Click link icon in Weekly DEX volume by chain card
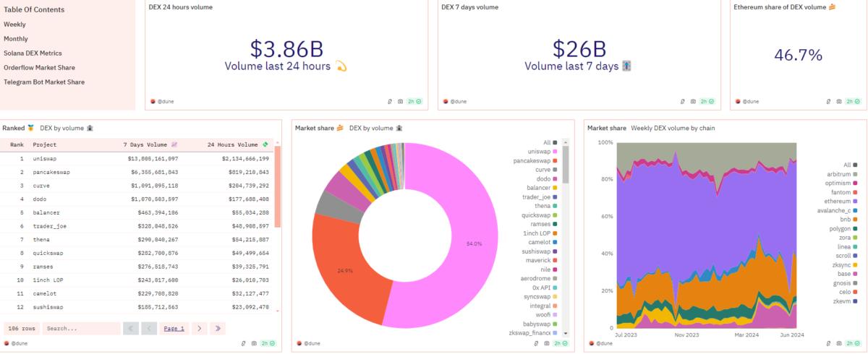868x354 pixels. point(829,343)
